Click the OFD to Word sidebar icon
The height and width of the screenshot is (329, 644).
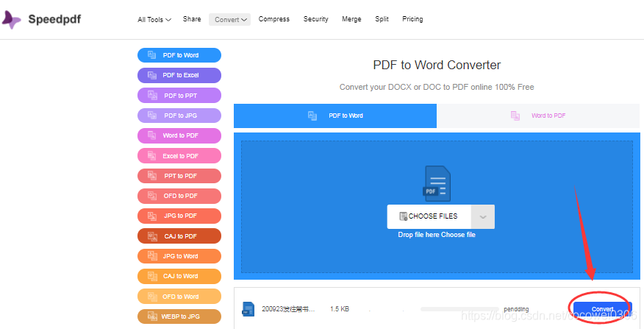(x=152, y=296)
